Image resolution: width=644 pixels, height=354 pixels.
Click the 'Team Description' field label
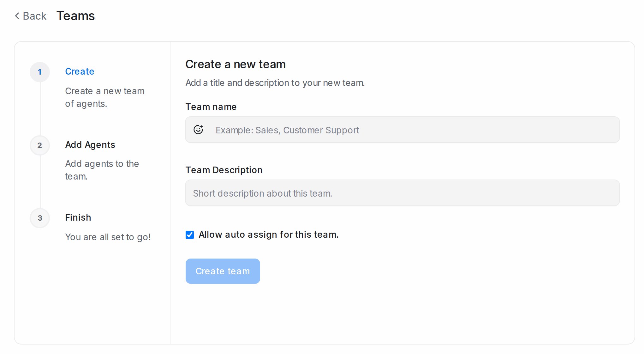click(x=224, y=170)
